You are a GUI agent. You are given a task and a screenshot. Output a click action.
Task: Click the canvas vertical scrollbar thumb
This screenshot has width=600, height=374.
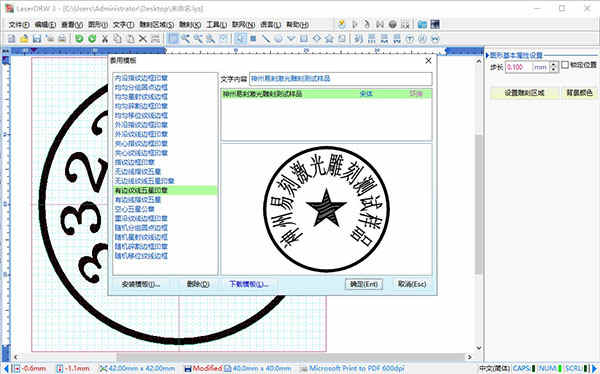click(x=479, y=204)
